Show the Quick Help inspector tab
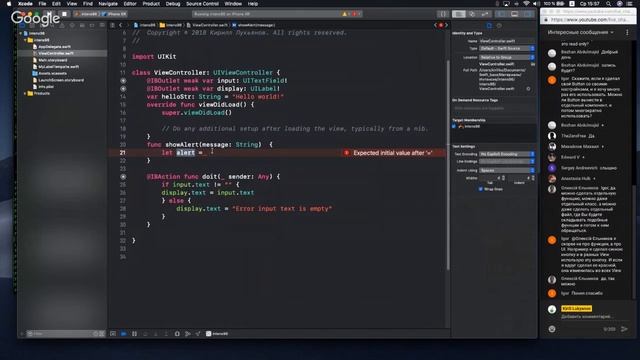Image resolution: width=640 pixels, height=360 pixels. 499,25
